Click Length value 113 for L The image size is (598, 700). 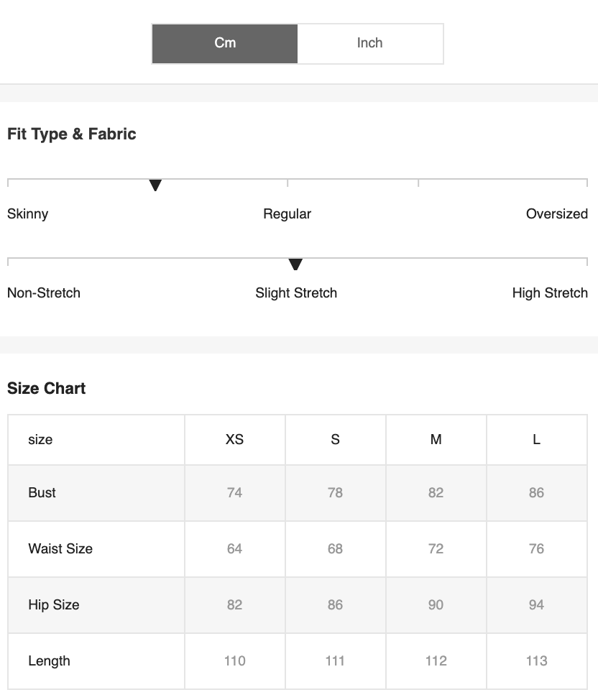[536, 661]
